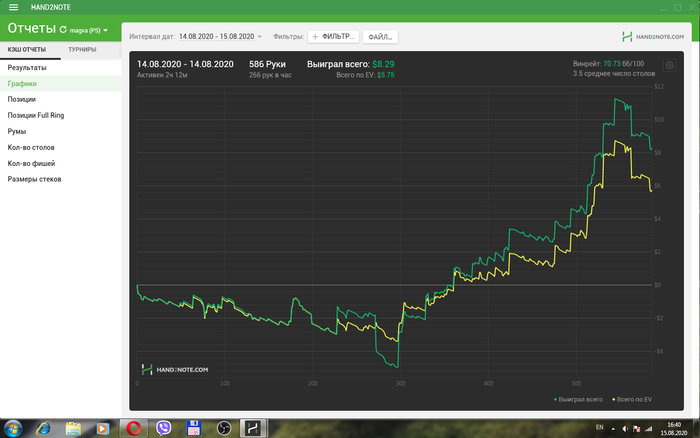Select the Графики report
The height and width of the screenshot is (438, 700).
tap(61, 83)
